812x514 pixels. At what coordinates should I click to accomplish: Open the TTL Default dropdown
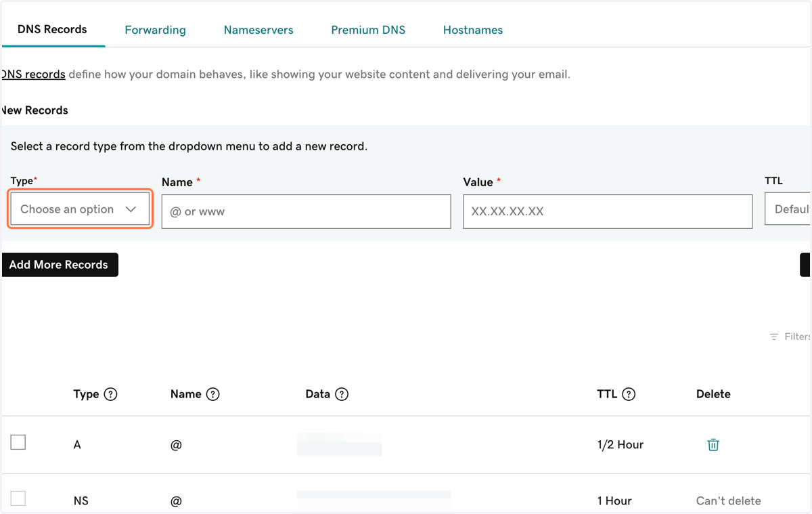[788, 209]
